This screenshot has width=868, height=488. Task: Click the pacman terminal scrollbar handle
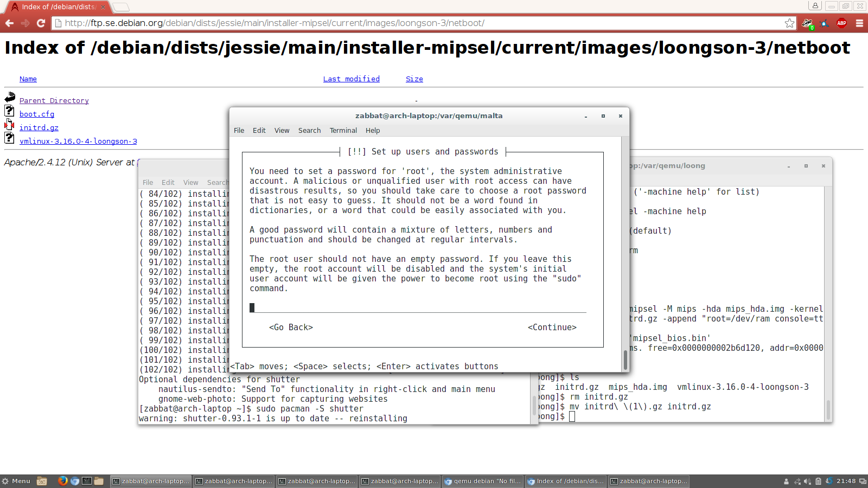click(533, 406)
